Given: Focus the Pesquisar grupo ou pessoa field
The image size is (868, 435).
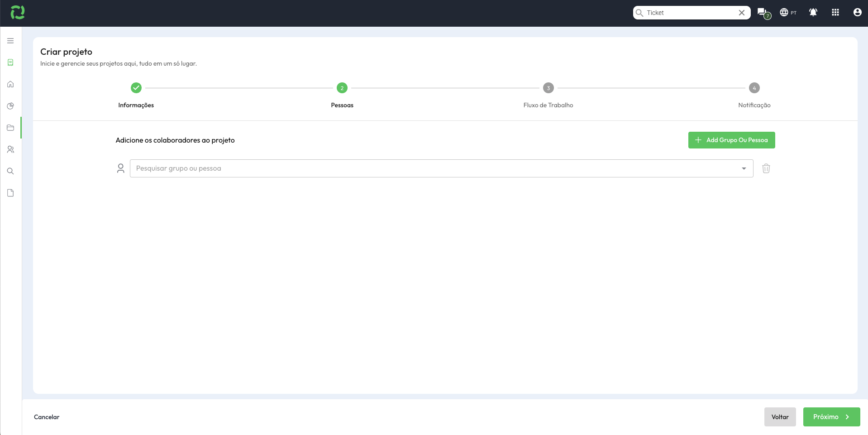Looking at the screenshot, I should click(x=441, y=168).
